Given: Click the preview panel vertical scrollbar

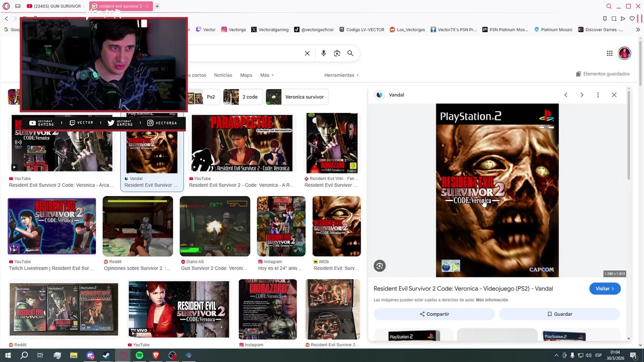Looking at the screenshot, I should pos(629,136).
